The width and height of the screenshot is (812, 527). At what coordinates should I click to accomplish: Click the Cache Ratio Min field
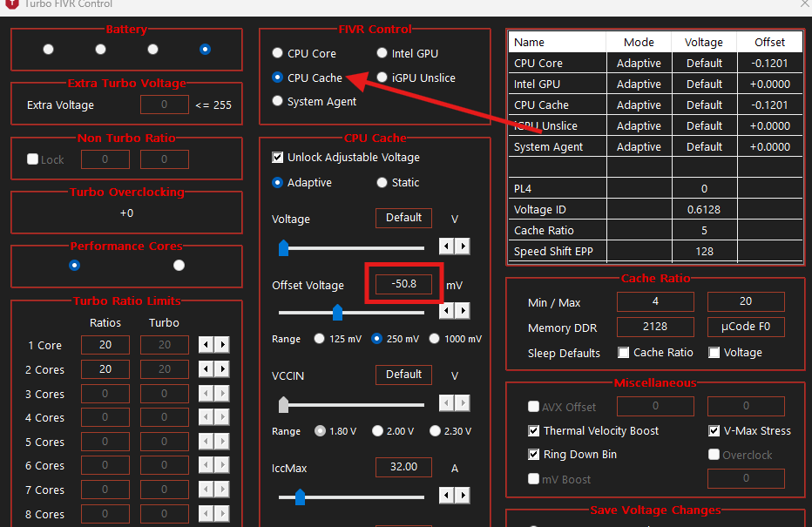point(655,301)
